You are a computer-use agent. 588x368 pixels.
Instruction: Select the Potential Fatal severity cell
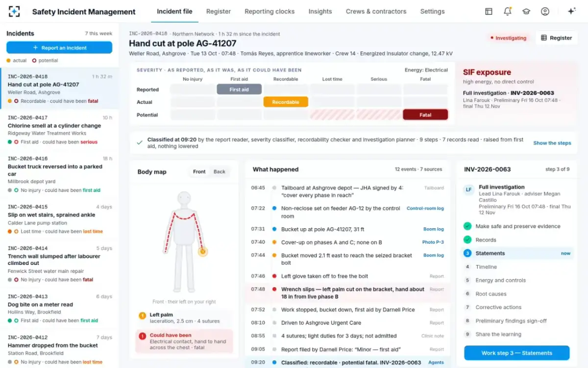click(425, 115)
